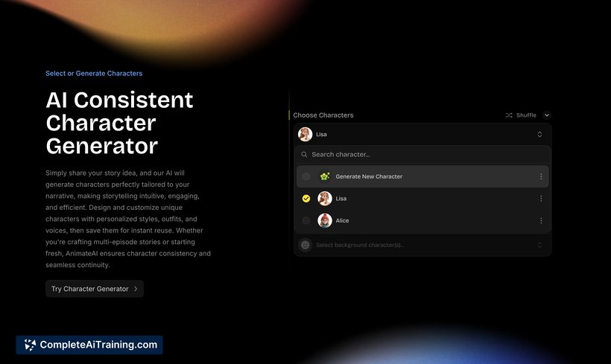Open the three-dot menu for Lisa
This screenshot has width=611, height=364.
click(x=541, y=199)
